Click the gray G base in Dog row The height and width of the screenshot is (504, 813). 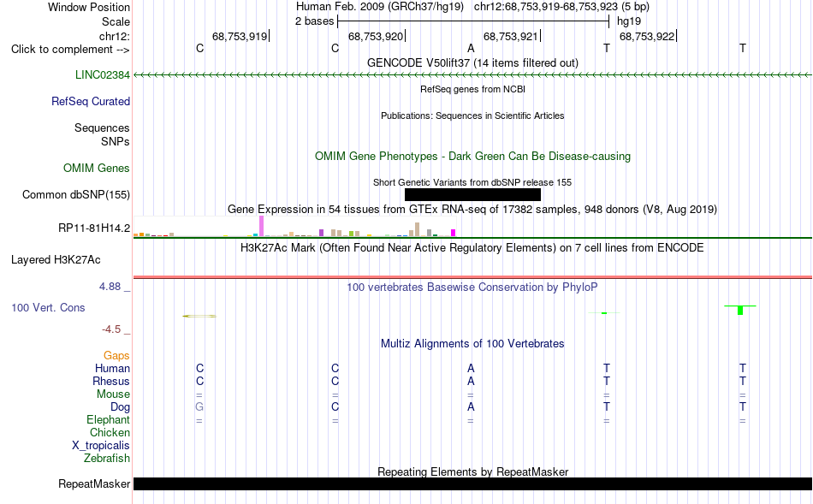click(x=199, y=407)
